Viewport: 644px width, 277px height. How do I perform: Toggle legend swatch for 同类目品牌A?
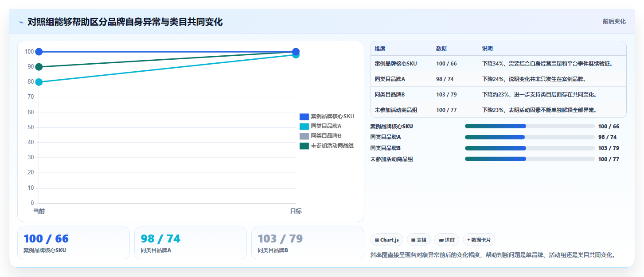click(x=304, y=126)
